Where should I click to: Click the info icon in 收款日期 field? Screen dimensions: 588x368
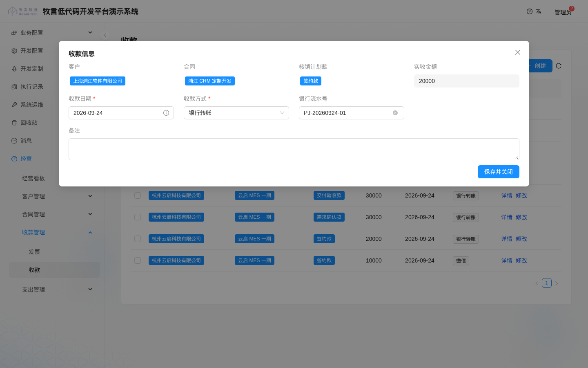click(166, 113)
